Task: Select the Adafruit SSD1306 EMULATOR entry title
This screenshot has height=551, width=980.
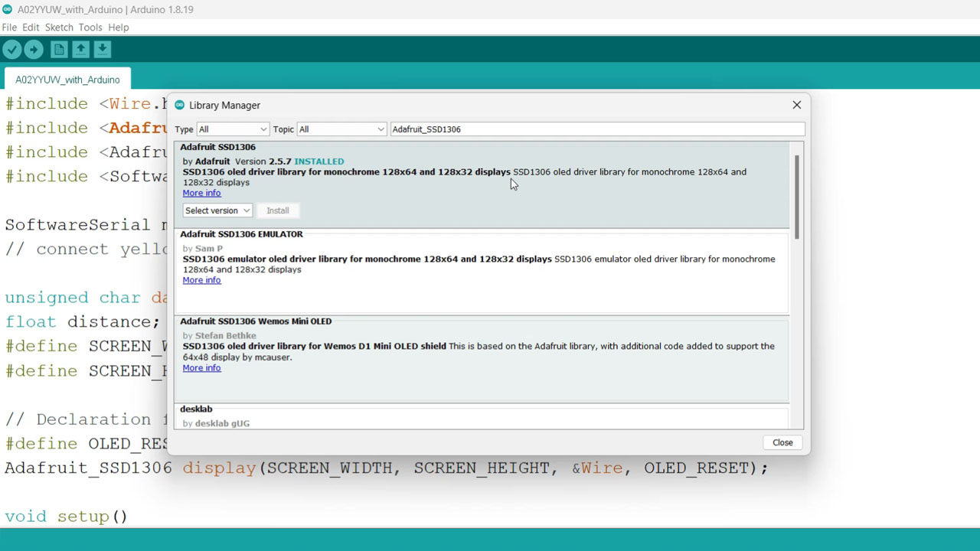Action: [241, 234]
